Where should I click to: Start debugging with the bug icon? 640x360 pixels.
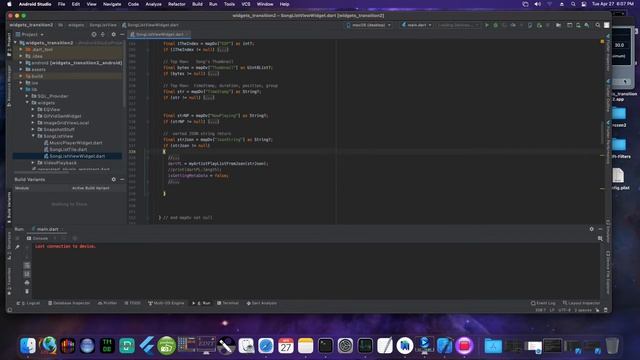click(496, 25)
